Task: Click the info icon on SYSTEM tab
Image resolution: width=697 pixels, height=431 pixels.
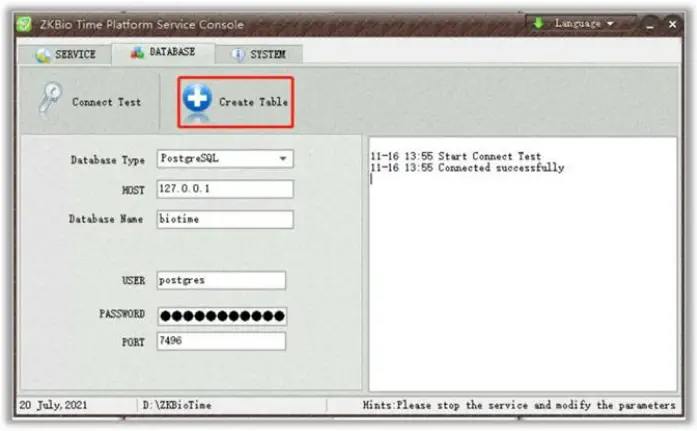Action: click(x=238, y=55)
